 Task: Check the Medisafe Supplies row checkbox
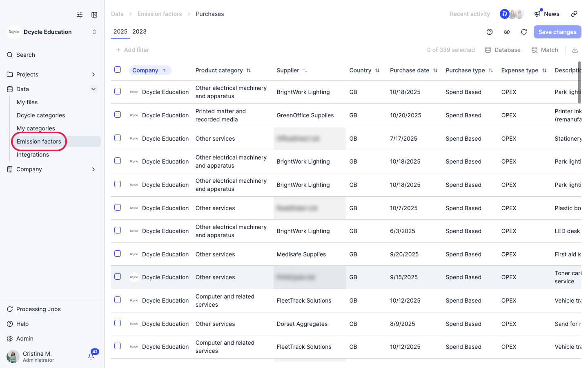[x=118, y=254]
